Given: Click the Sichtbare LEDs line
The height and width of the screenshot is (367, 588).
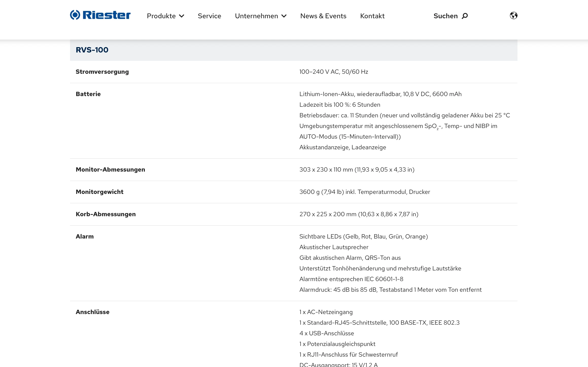Looking at the screenshot, I should [x=364, y=236].
